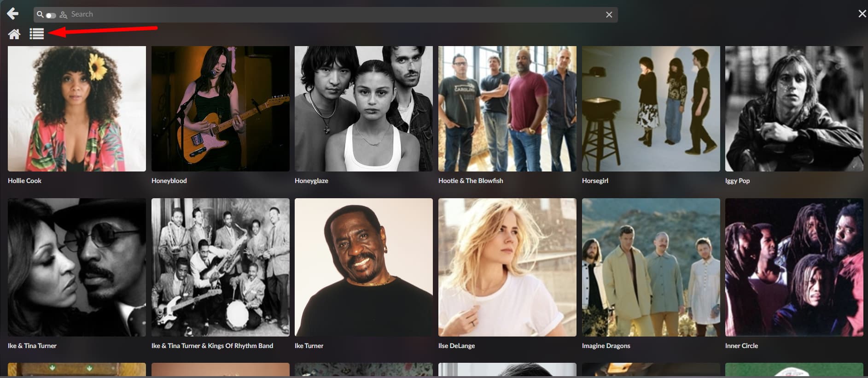Open Honeyblood artist photo
The height and width of the screenshot is (378, 868).
[x=221, y=109]
